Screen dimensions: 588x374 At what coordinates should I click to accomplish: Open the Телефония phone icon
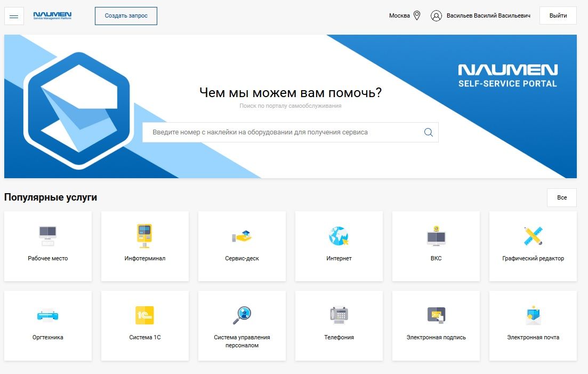[x=339, y=315]
